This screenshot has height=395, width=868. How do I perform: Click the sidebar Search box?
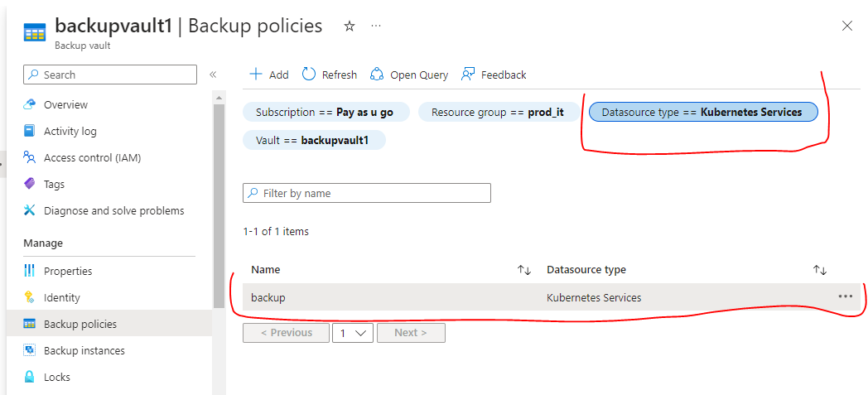click(x=110, y=75)
